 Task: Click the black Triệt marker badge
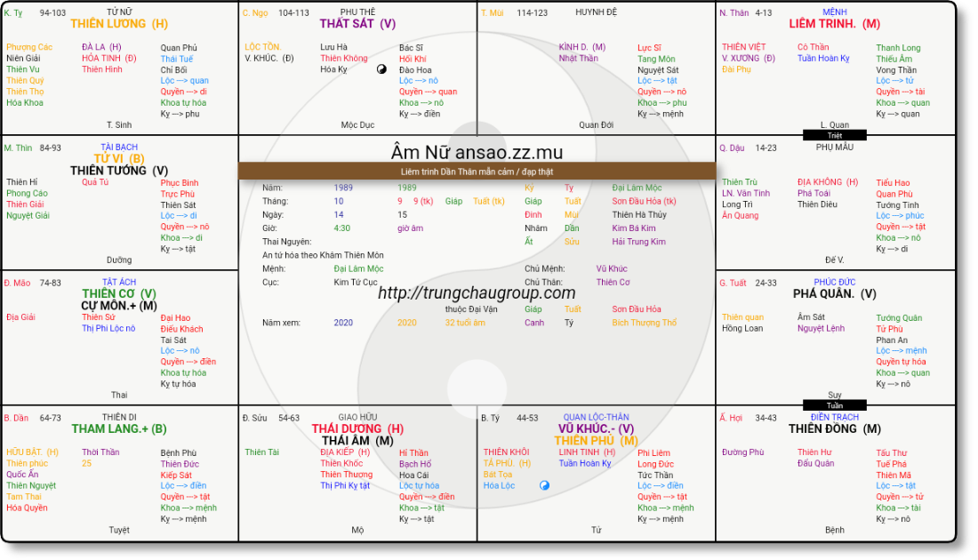835,135
